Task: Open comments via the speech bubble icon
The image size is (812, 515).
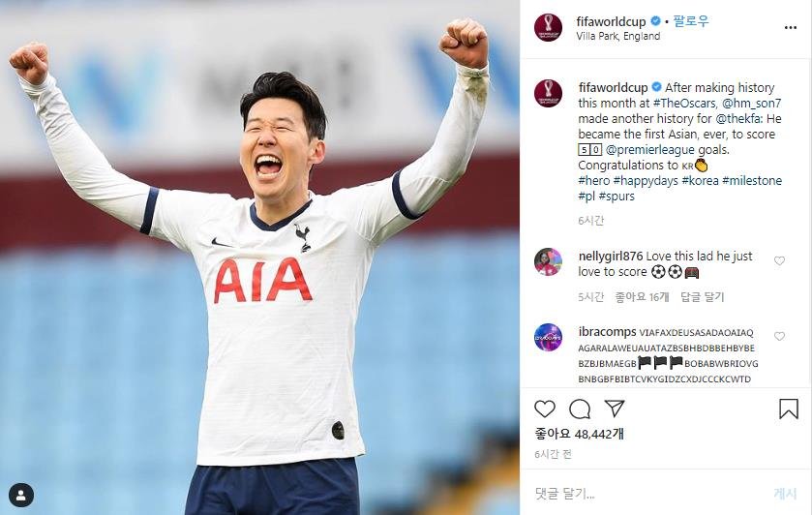Action: 580,409
